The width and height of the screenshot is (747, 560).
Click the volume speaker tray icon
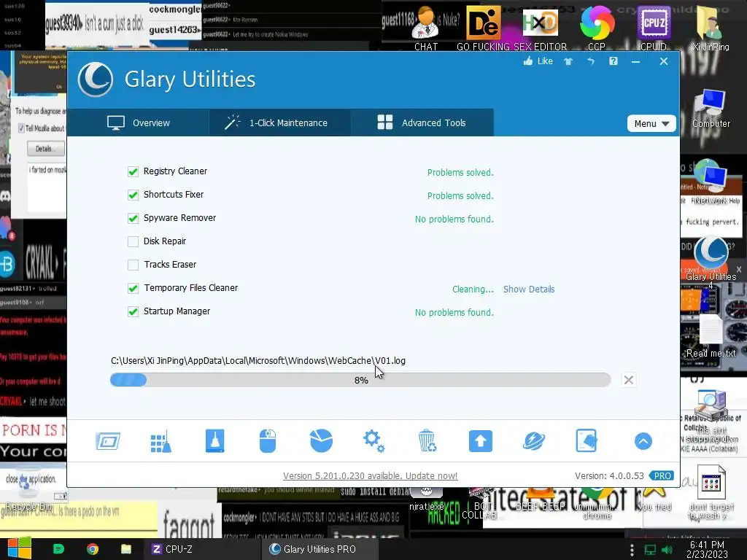[667, 550]
